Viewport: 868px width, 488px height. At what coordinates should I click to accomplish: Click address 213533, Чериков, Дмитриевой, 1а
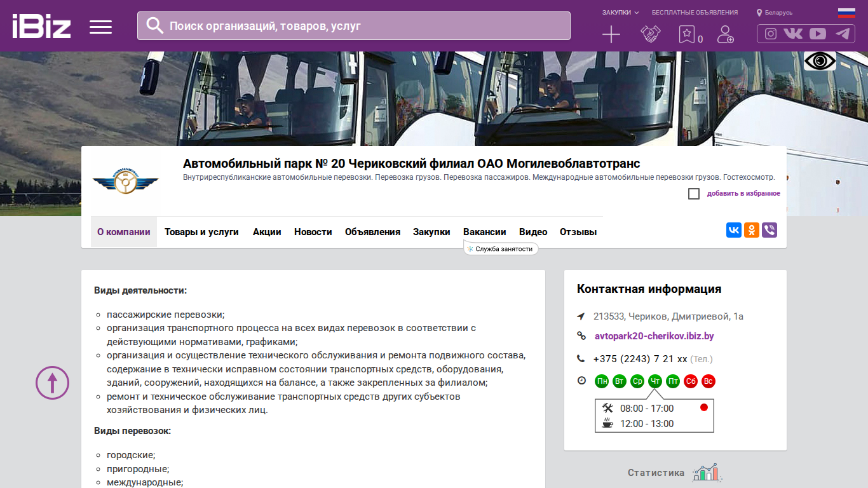click(x=668, y=316)
